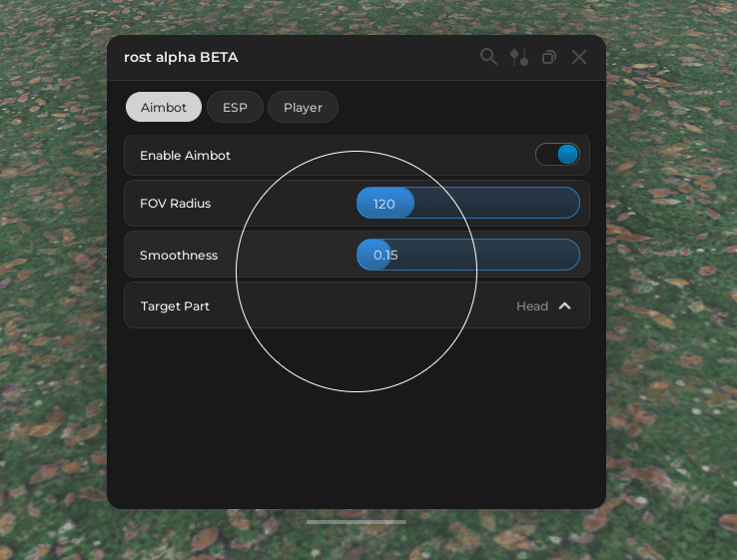The height and width of the screenshot is (560, 737).
Task: Click the drag handle bar below panel
Action: (x=357, y=522)
